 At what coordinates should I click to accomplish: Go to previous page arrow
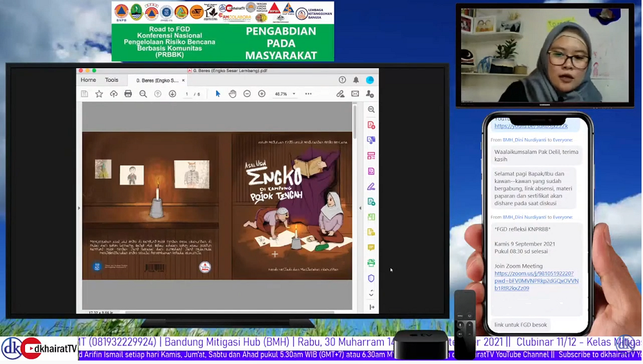click(x=158, y=94)
